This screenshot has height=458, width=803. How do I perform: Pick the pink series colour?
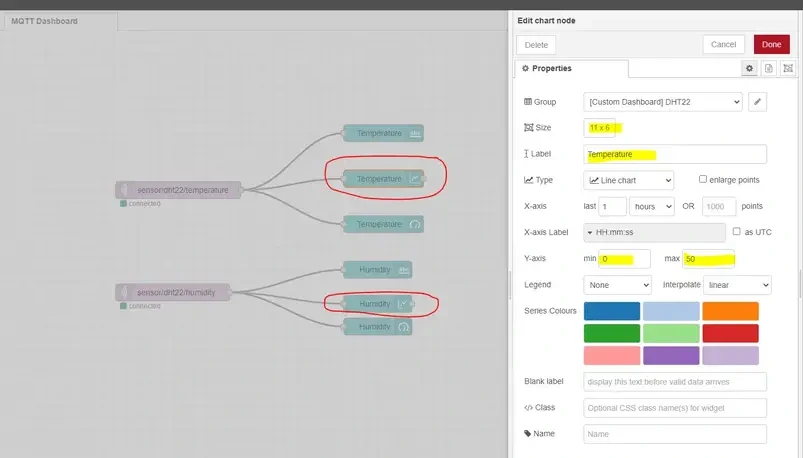[x=611, y=356]
